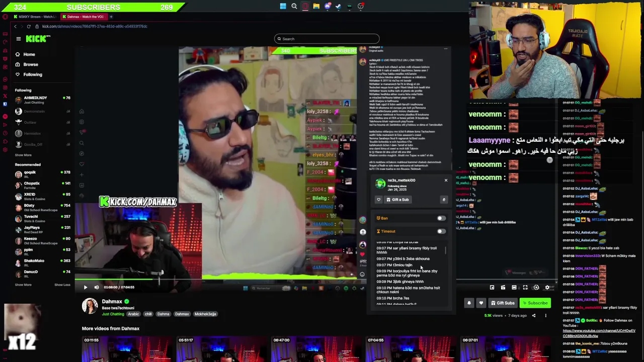The width and height of the screenshot is (644, 362).
Task: Open the Kick hamburger sidebar menu
Action: (19, 39)
